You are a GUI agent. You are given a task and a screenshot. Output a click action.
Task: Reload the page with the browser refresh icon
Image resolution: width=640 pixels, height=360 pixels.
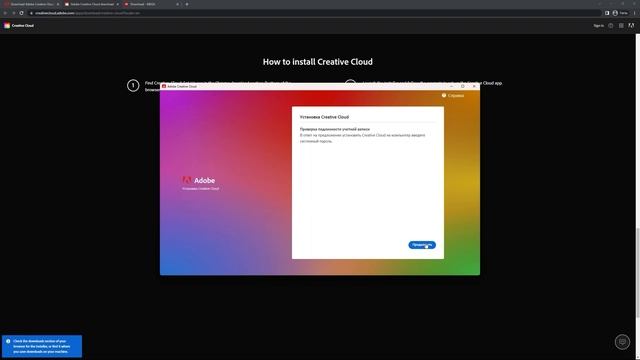coord(22,13)
